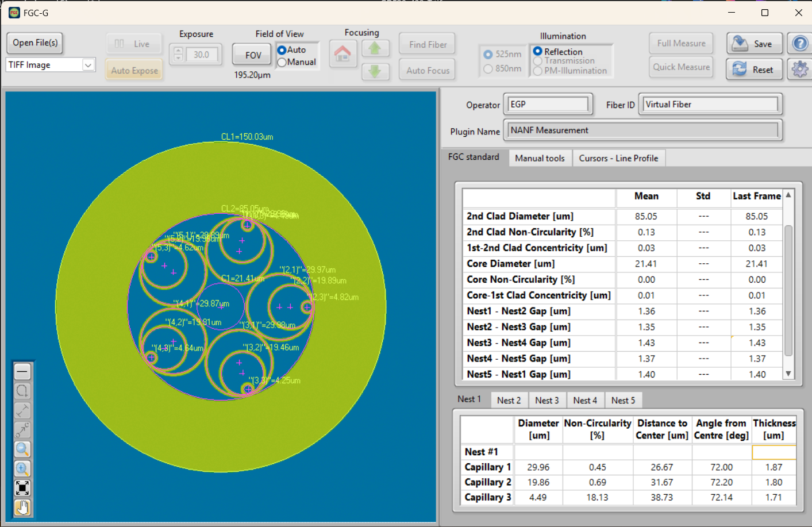This screenshot has height=527, width=812.
Task: Fit image to window with expand icon
Action: point(22,488)
